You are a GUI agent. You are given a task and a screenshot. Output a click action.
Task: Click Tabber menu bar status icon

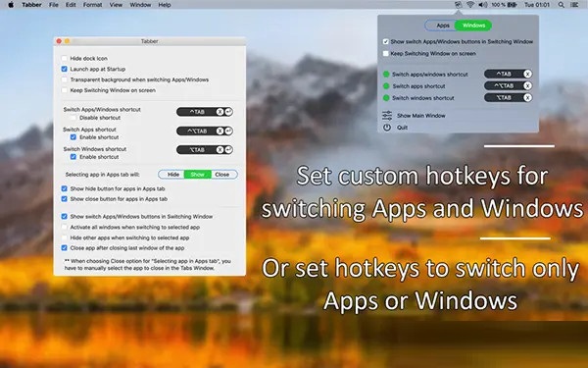(x=458, y=5)
